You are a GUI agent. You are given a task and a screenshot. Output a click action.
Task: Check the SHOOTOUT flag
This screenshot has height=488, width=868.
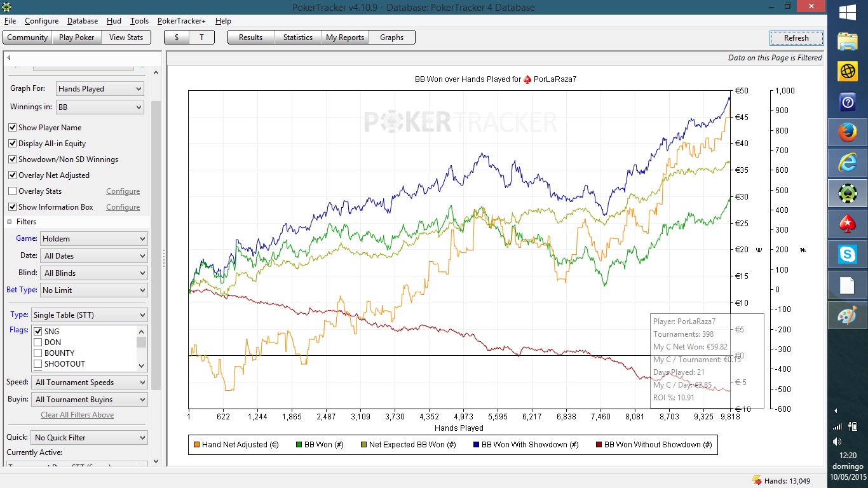(x=38, y=363)
